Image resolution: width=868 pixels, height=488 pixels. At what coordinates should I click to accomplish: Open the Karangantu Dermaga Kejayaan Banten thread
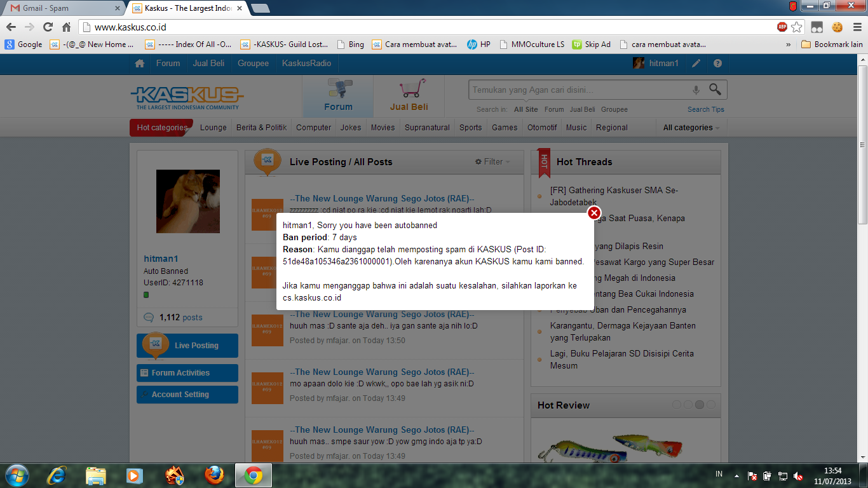click(623, 332)
